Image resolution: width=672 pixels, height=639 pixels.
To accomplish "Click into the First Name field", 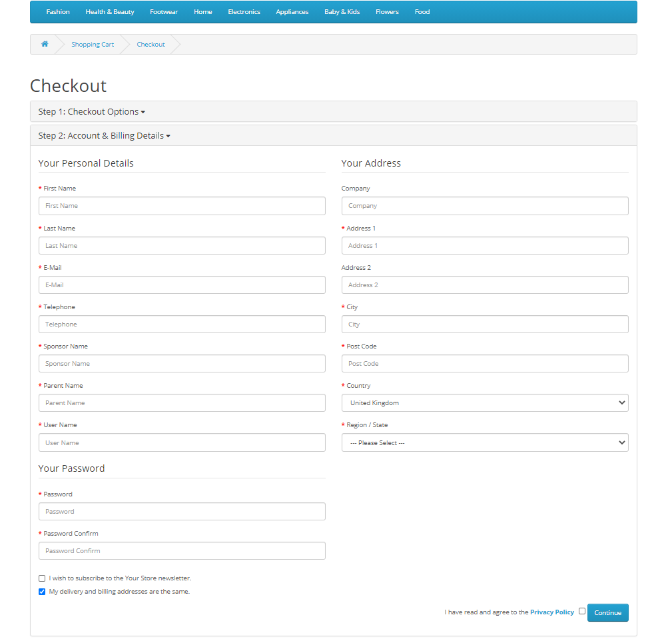I will [181, 205].
